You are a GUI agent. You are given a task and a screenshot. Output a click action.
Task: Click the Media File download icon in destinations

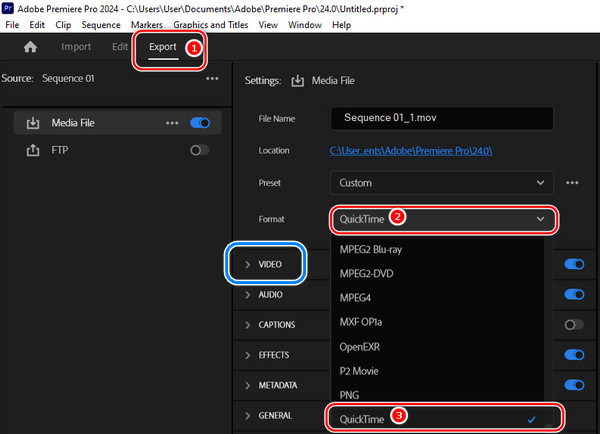click(33, 123)
